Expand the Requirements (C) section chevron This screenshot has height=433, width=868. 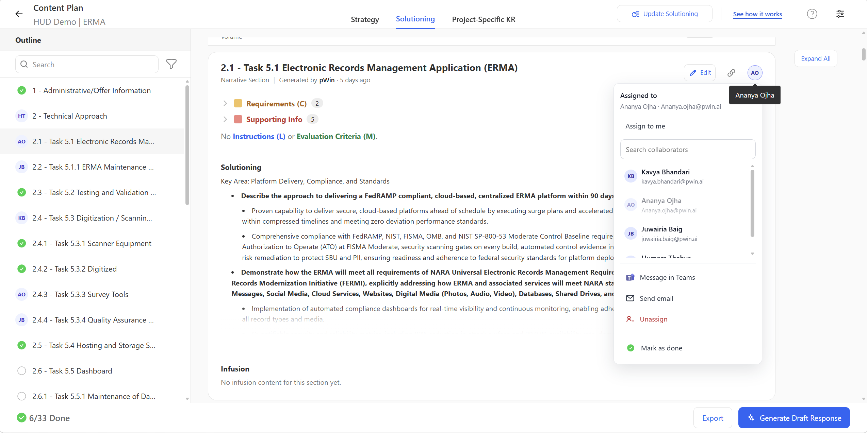(x=225, y=103)
